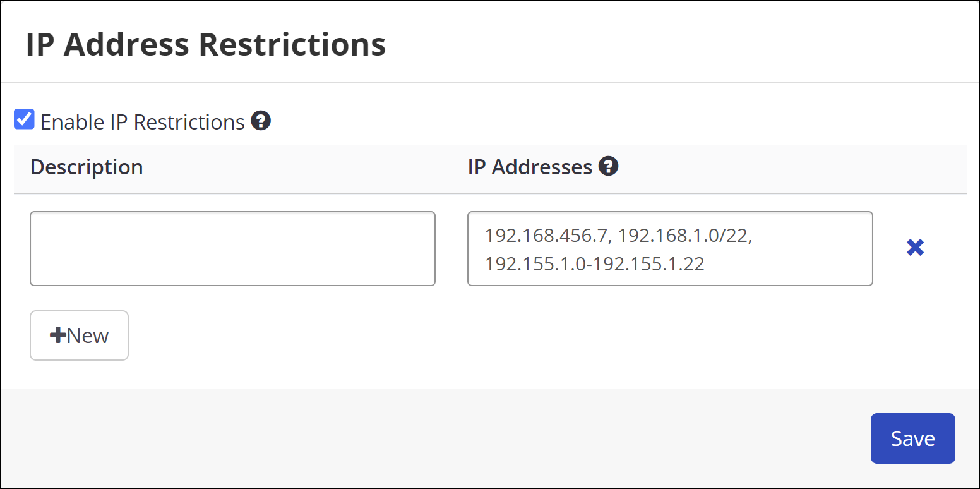The width and height of the screenshot is (980, 489).
Task: Click the delete cross next to the addresses
Action: click(x=915, y=248)
